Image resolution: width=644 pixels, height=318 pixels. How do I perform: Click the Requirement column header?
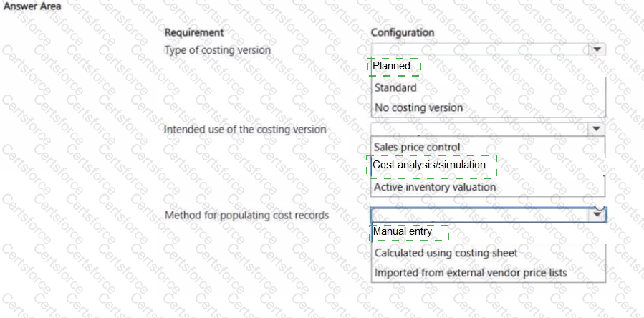pyautogui.click(x=194, y=32)
